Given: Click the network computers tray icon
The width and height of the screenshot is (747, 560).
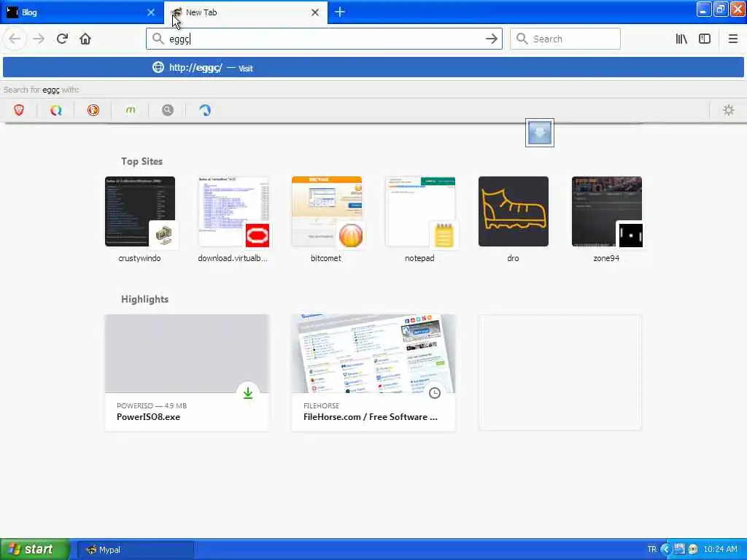Looking at the screenshot, I should pos(679,550).
